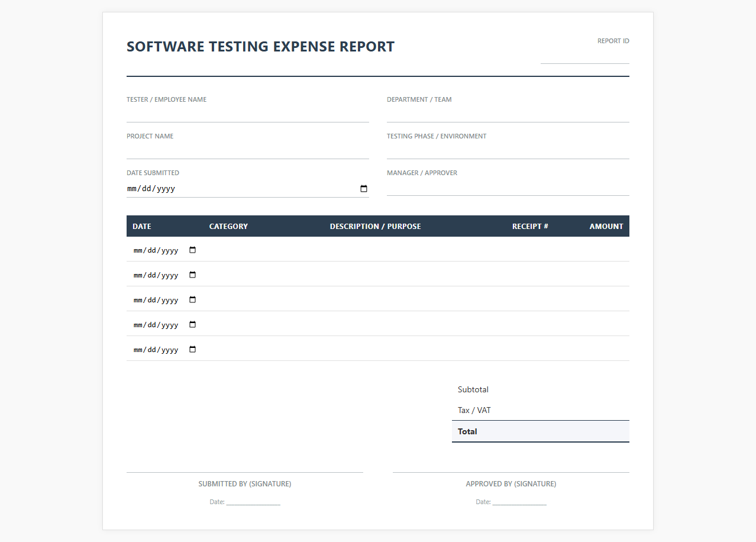
Task: Click the Date Submitted mm/dd/yyyy text
Action: pyautogui.click(x=151, y=189)
